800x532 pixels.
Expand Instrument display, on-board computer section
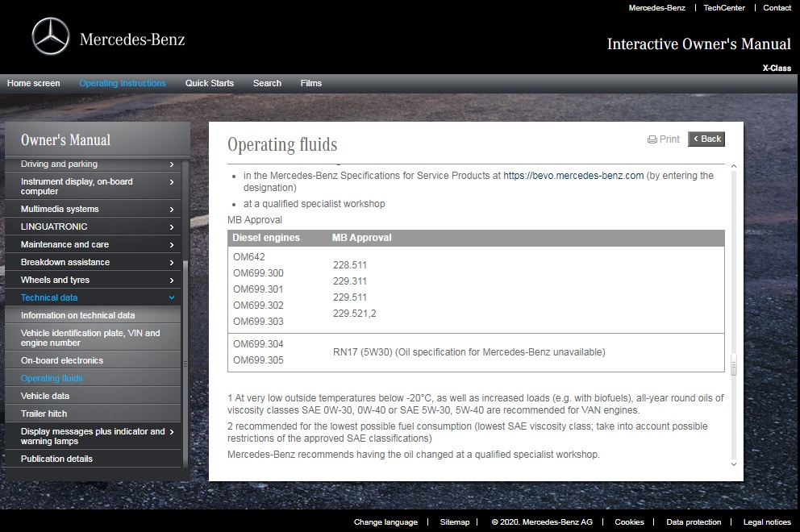(93, 186)
